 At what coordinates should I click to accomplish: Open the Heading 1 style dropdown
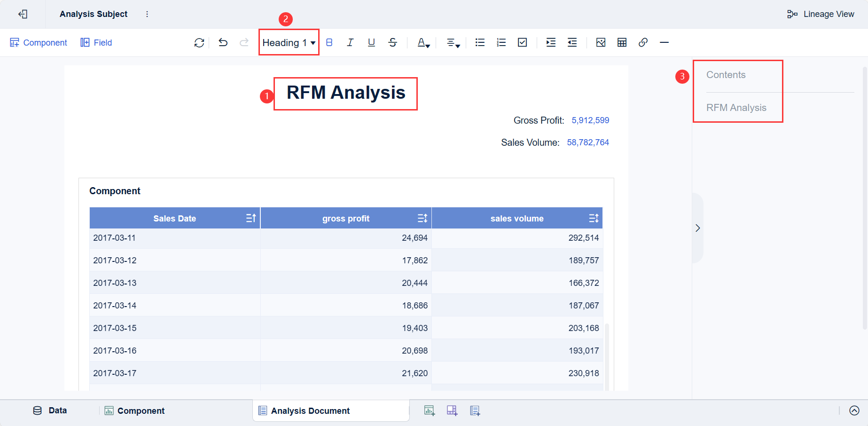pyautogui.click(x=289, y=43)
